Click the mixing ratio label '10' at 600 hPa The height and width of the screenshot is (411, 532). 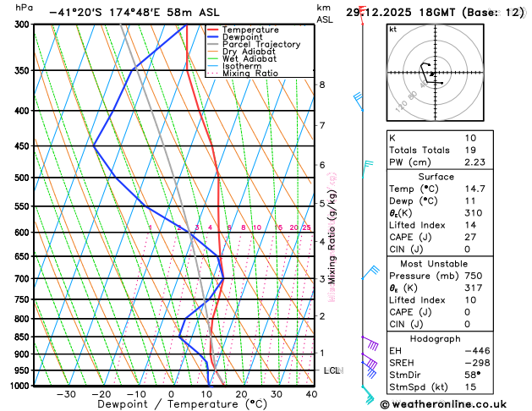click(257, 227)
